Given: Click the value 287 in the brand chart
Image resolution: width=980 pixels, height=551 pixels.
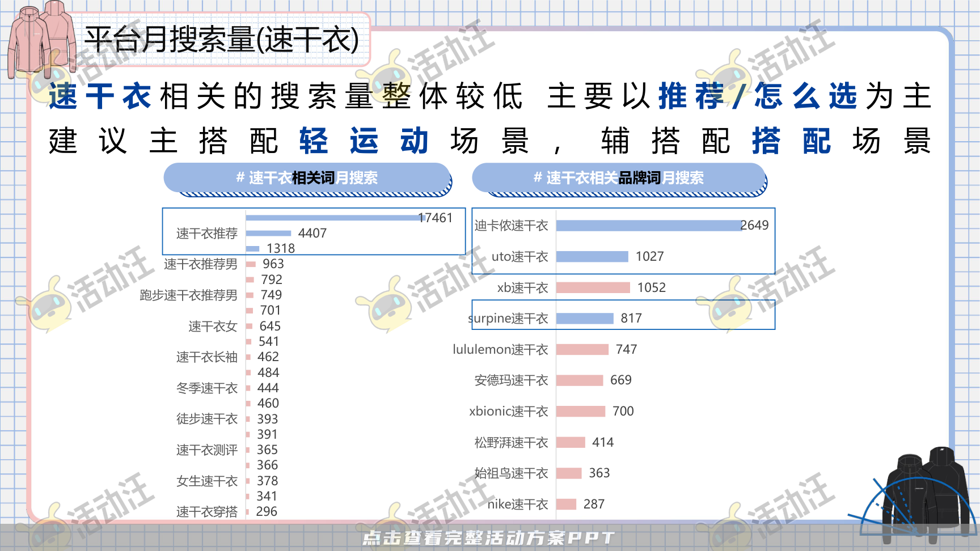Looking at the screenshot, I should click(594, 505).
